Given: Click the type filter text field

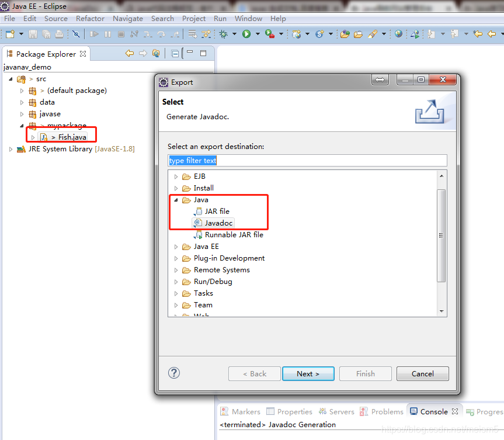Looking at the screenshot, I should pos(307,161).
